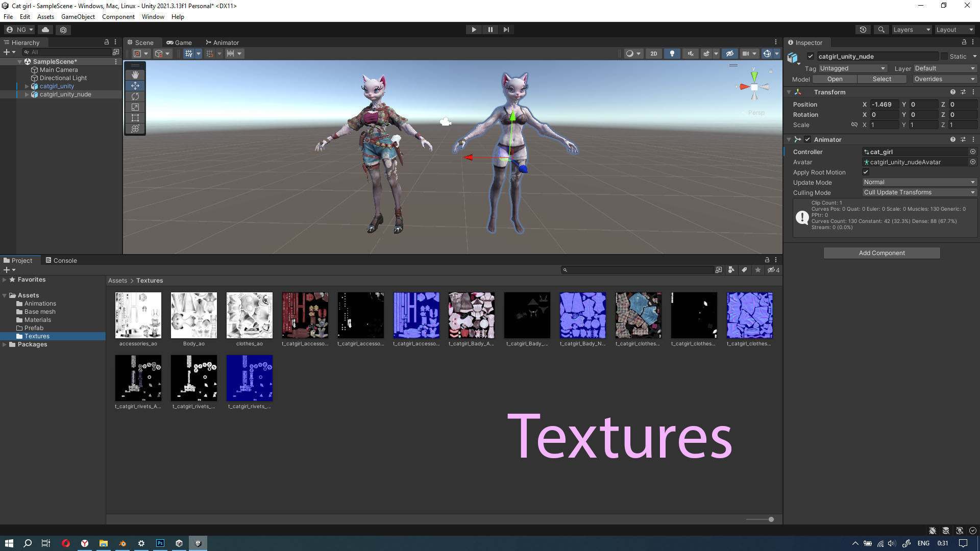This screenshot has height=551, width=980.
Task: Click the Play button
Action: click(474, 30)
